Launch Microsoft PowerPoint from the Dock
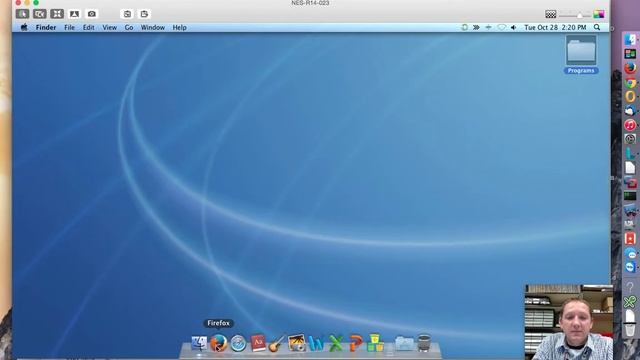 355,343
